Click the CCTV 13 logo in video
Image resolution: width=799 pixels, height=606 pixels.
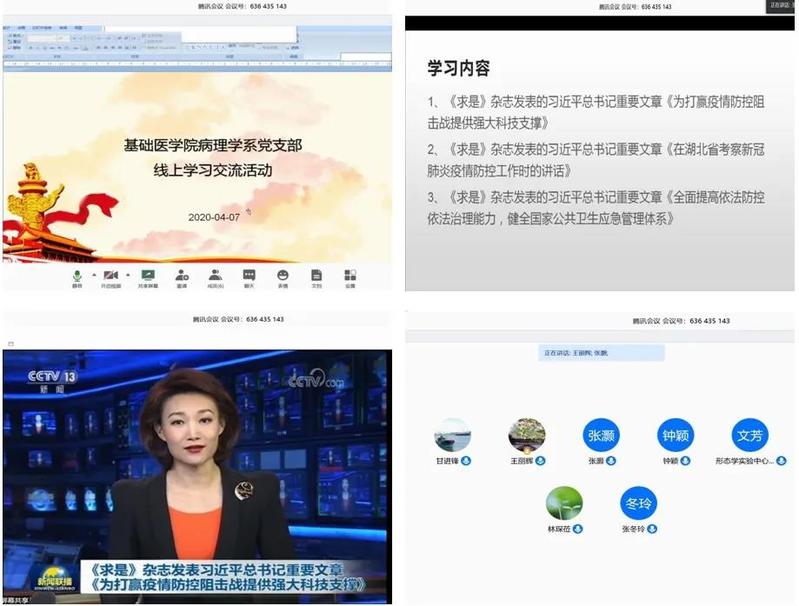[x=52, y=381]
